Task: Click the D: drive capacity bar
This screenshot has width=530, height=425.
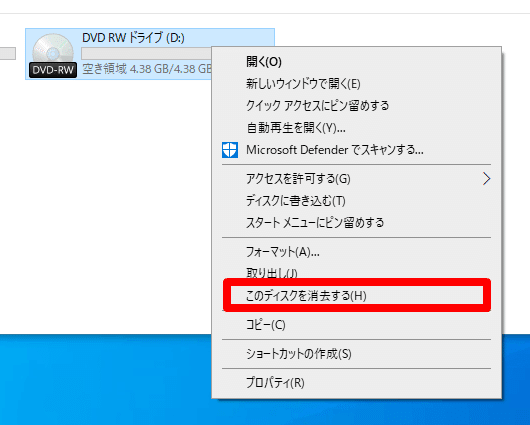Action: click(146, 53)
